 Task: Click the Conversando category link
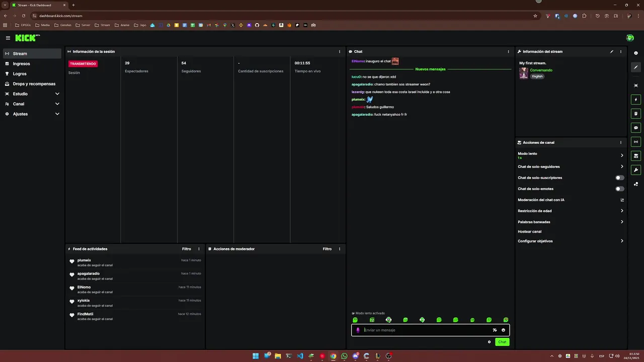(x=541, y=70)
